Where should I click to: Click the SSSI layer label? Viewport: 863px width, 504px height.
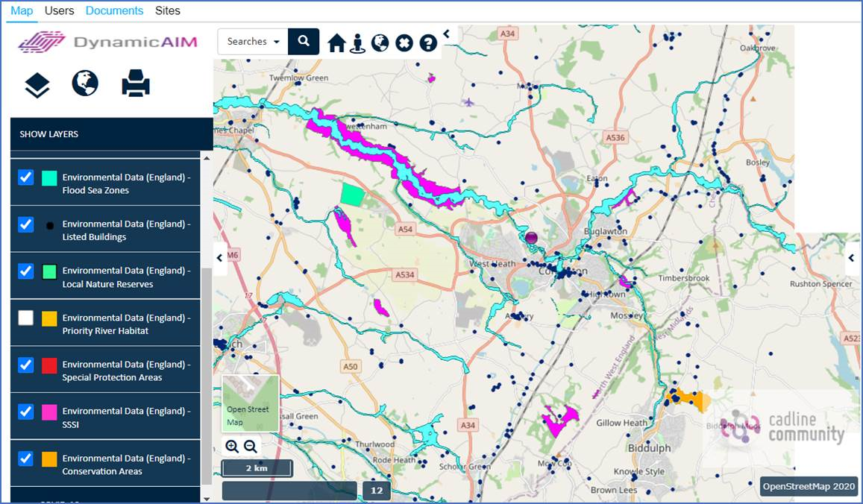pyautogui.click(x=126, y=418)
